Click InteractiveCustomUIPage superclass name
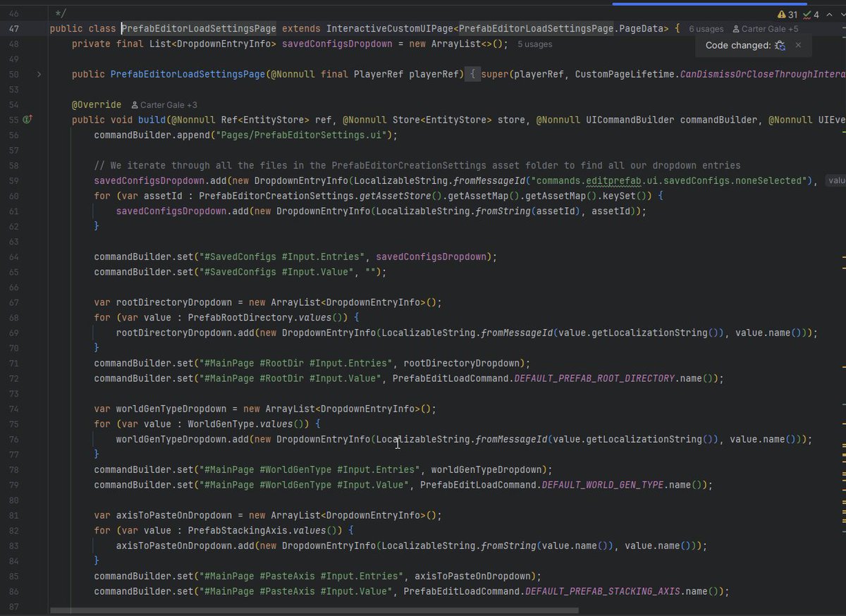 coord(388,29)
